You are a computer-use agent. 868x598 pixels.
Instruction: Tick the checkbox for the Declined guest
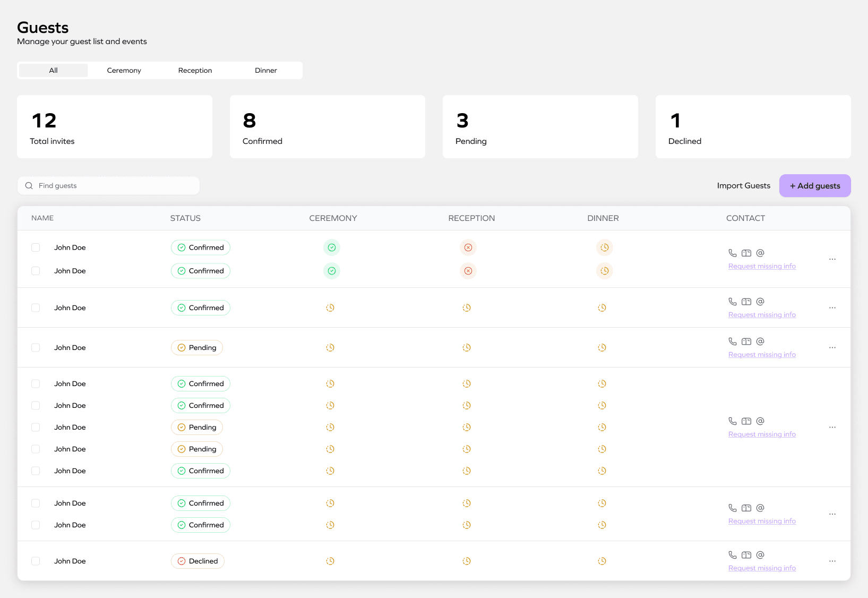pos(36,561)
